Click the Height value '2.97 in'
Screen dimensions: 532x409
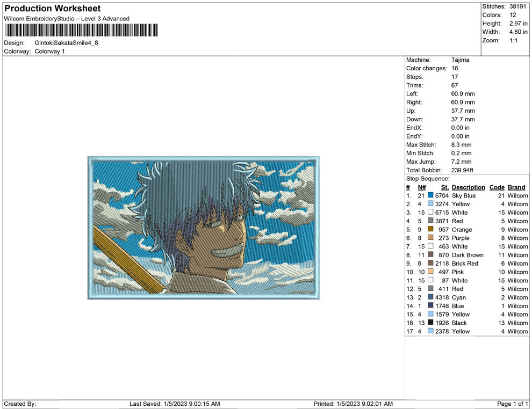pos(518,24)
